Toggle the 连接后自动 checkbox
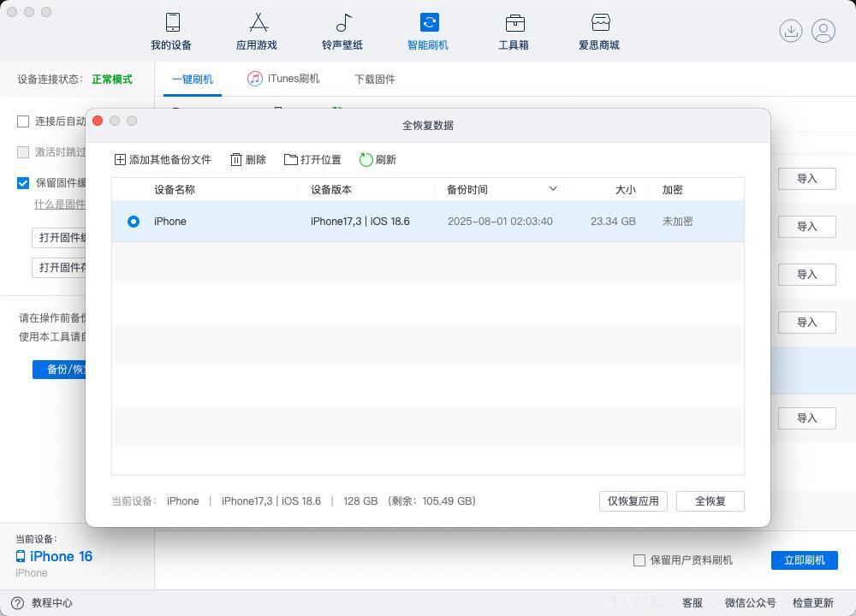Image resolution: width=856 pixels, height=616 pixels. click(x=23, y=121)
